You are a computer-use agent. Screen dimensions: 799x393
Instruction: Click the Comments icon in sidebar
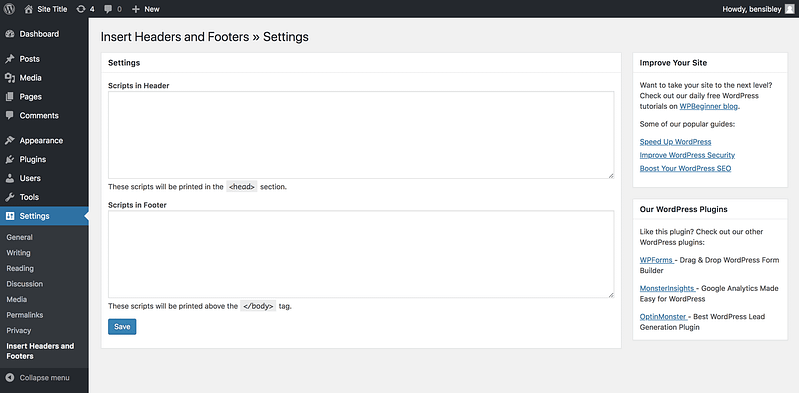click(10, 116)
